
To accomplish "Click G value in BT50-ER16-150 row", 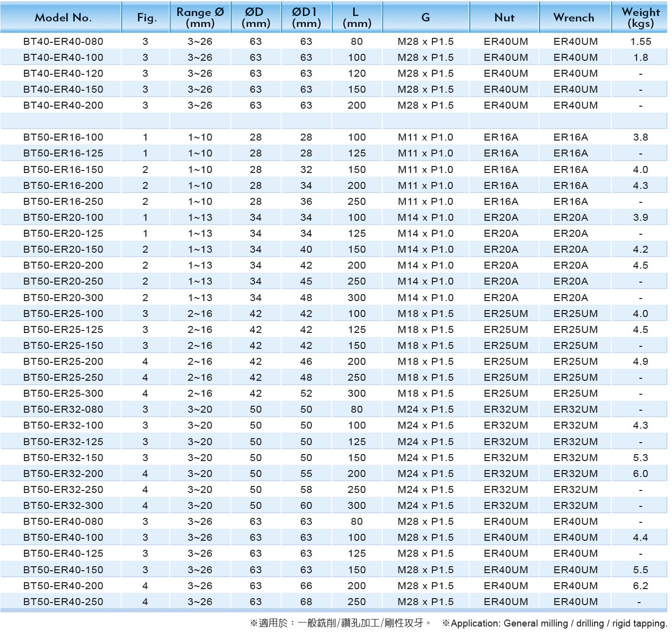I will click(425, 169).
